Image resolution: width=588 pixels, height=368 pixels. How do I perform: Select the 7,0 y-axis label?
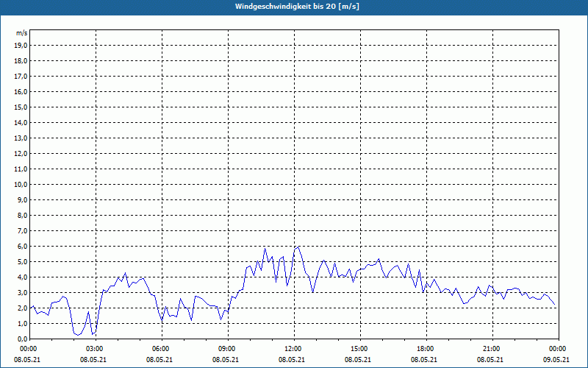click(22, 230)
